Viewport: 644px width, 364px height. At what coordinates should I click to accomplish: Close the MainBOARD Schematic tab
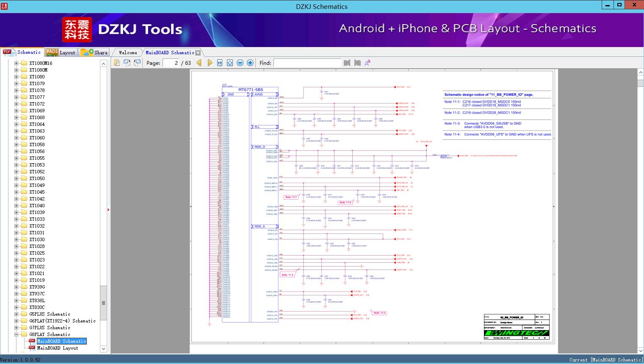click(198, 53)
